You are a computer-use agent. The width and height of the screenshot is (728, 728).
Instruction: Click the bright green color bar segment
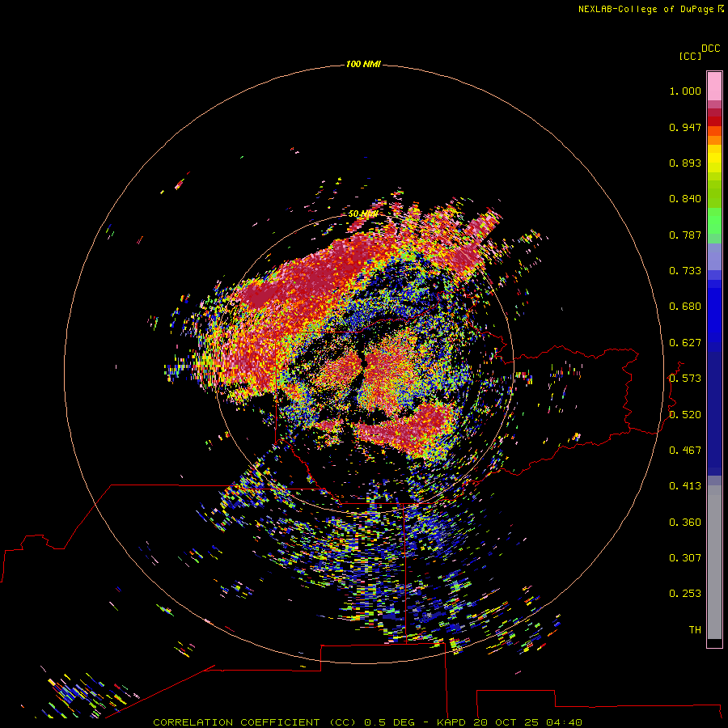coord(714,221)
